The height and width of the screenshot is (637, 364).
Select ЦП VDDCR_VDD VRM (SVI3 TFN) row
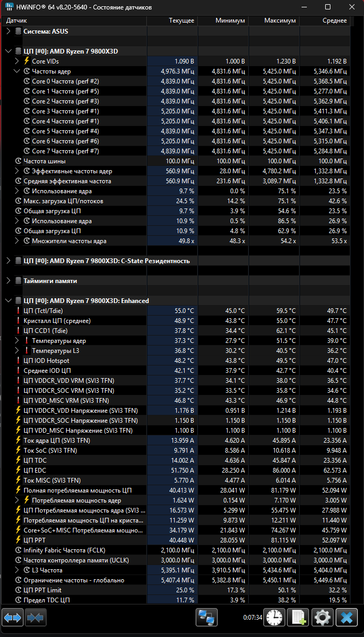[175, 381]
